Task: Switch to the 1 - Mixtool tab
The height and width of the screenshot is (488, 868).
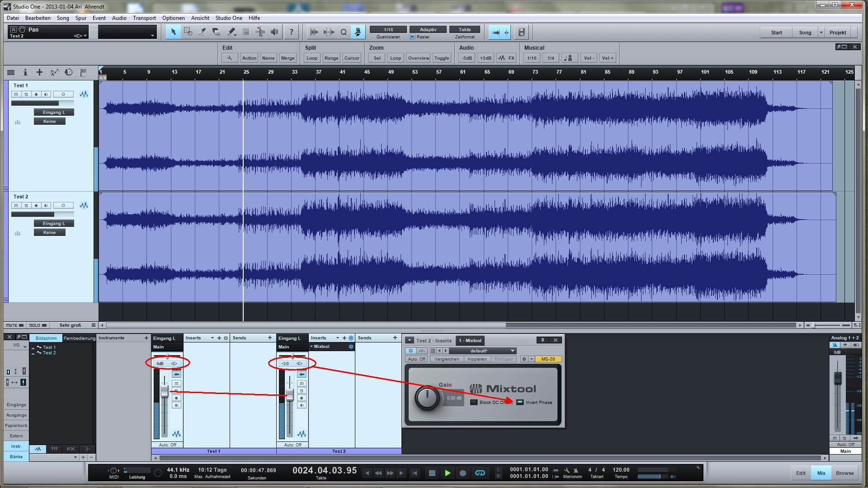Action: click(470, 340)
